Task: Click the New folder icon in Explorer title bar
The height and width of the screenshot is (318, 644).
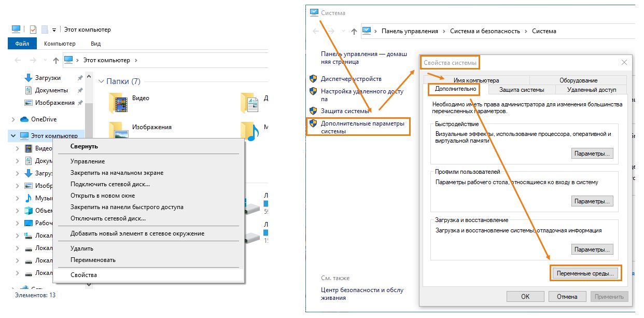Action: tap(45, 30)
